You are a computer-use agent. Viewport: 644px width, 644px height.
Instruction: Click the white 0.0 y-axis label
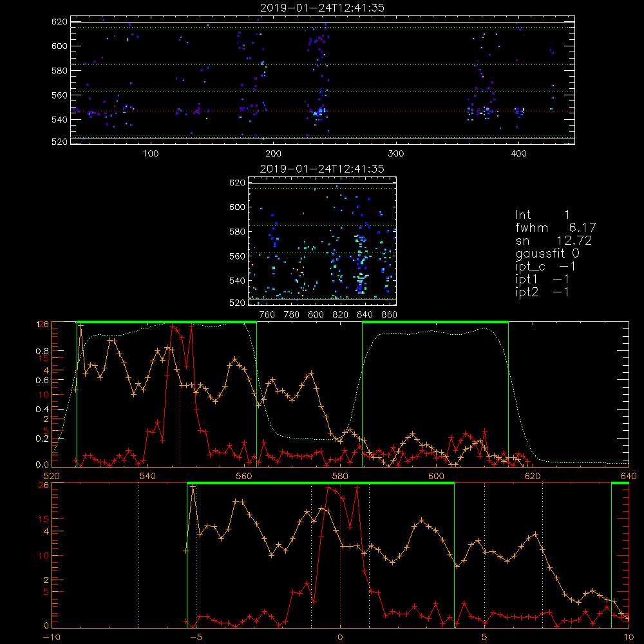coord(42,465)
